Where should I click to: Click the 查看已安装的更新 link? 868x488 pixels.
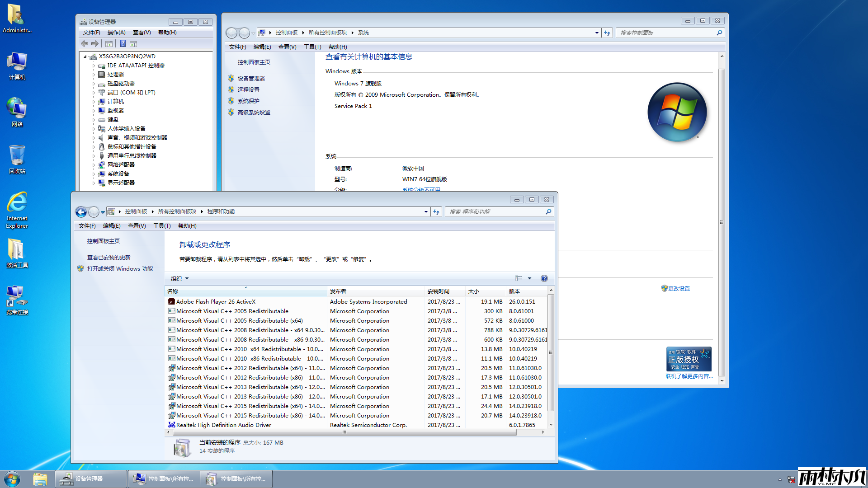tap(109, 257)
